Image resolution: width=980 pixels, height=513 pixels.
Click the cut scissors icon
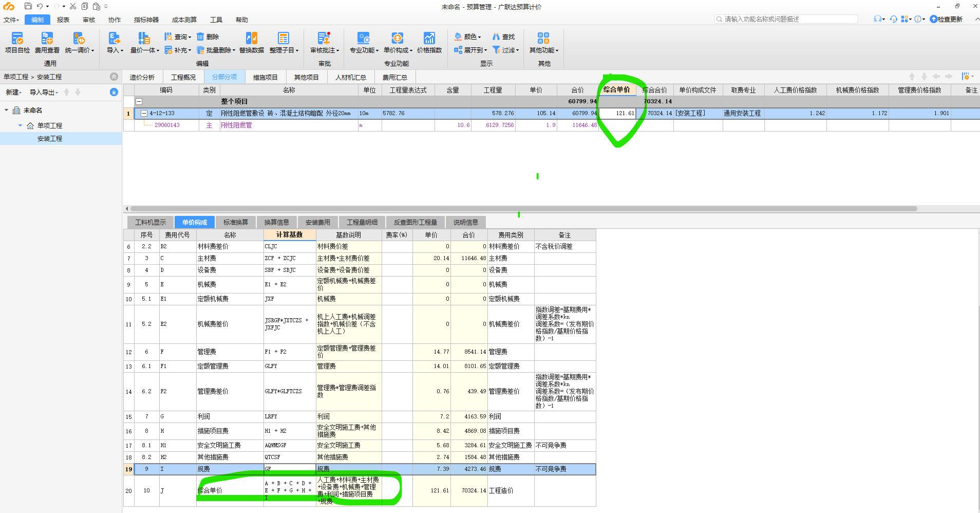coord(73,6)
